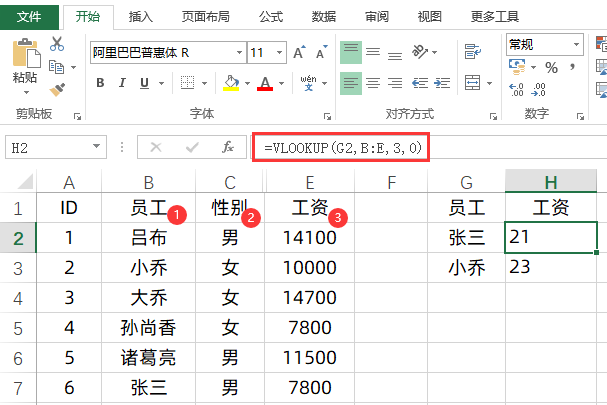
Task: Click the Paste clipboard icon
Action: click(x=26, y=53)
